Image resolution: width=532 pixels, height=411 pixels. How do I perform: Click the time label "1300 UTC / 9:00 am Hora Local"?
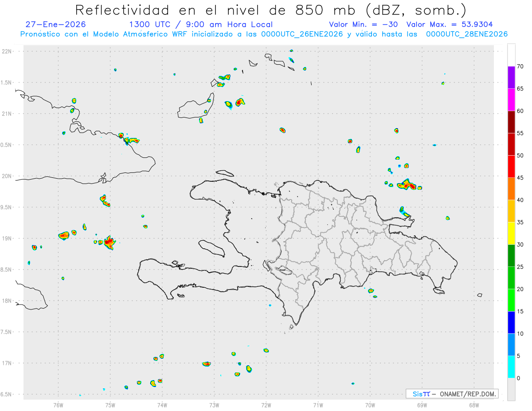point(201,24)
